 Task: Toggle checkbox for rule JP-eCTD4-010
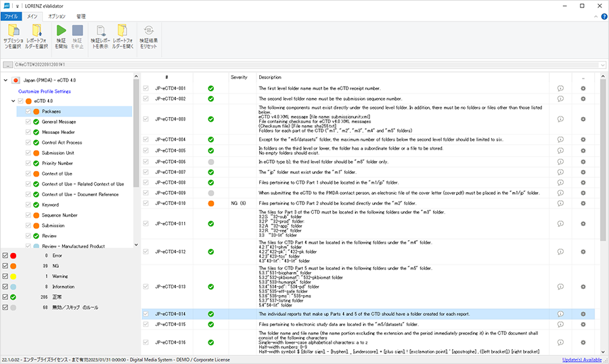(x=145, y=203)
